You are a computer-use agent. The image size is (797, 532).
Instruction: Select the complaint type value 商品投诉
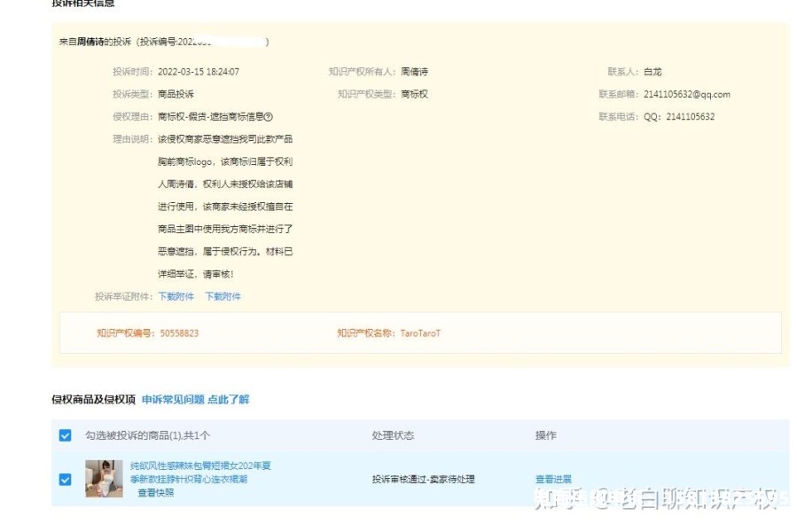point(176,94)
